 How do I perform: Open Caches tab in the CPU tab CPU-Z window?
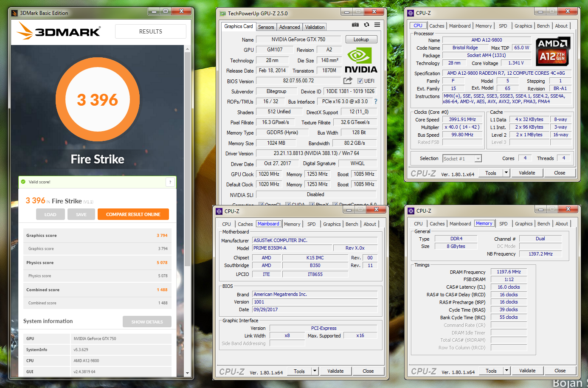436,26
